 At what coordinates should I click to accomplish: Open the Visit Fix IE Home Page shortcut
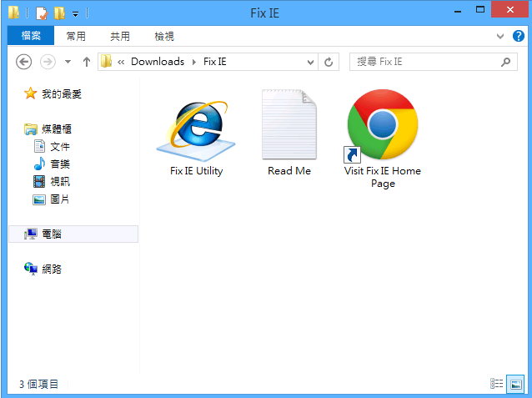click(383, 139)
